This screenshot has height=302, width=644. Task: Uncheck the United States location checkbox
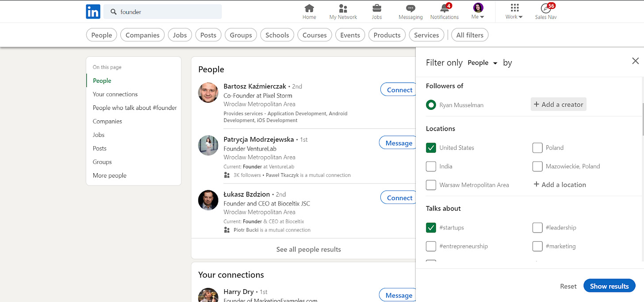click(431, 147)
